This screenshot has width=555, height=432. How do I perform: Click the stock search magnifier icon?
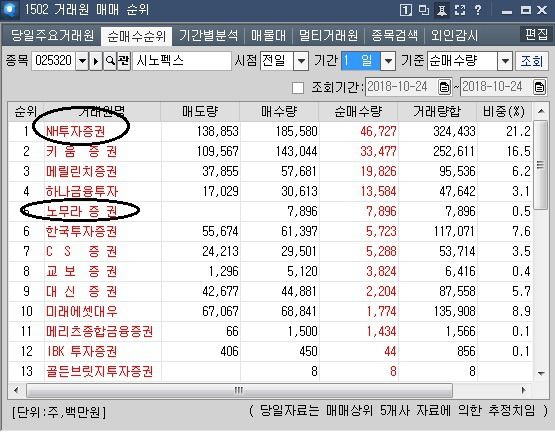click(x=110, y=61)
